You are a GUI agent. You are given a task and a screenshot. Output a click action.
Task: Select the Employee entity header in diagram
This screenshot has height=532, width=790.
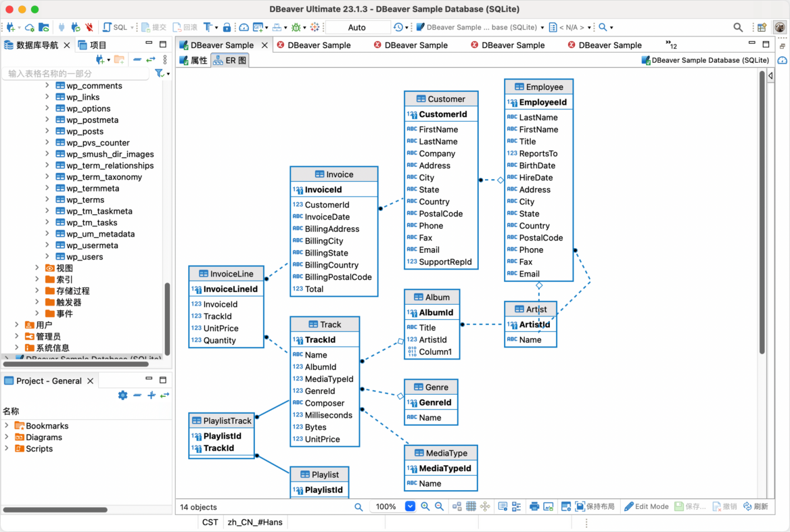(x=538, y=87)
